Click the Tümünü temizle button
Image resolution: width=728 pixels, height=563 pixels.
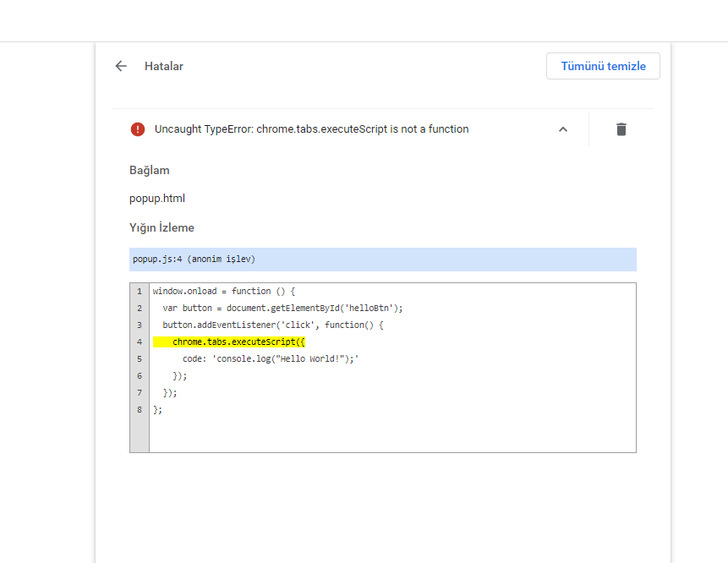[x=603, y=66]
